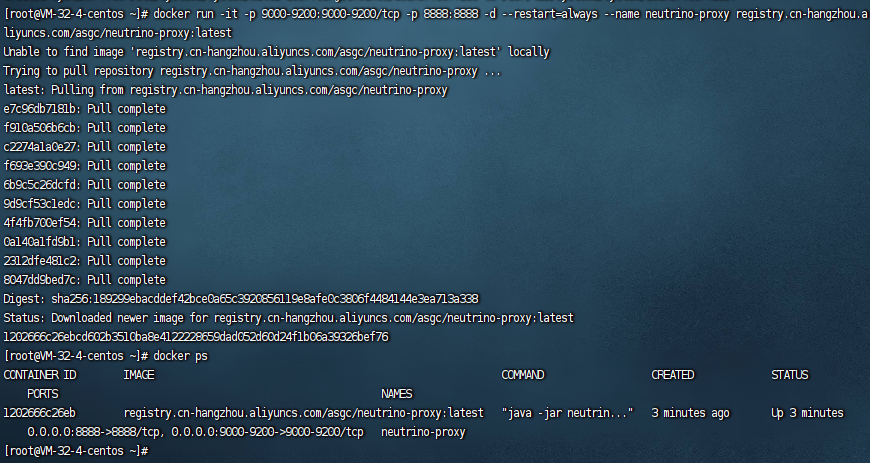This screenshot has width=870, height=463.
Task: Click the port mapping 0.0.0.0:9000-9200->9000-9200/tcp
Action: 267,432
